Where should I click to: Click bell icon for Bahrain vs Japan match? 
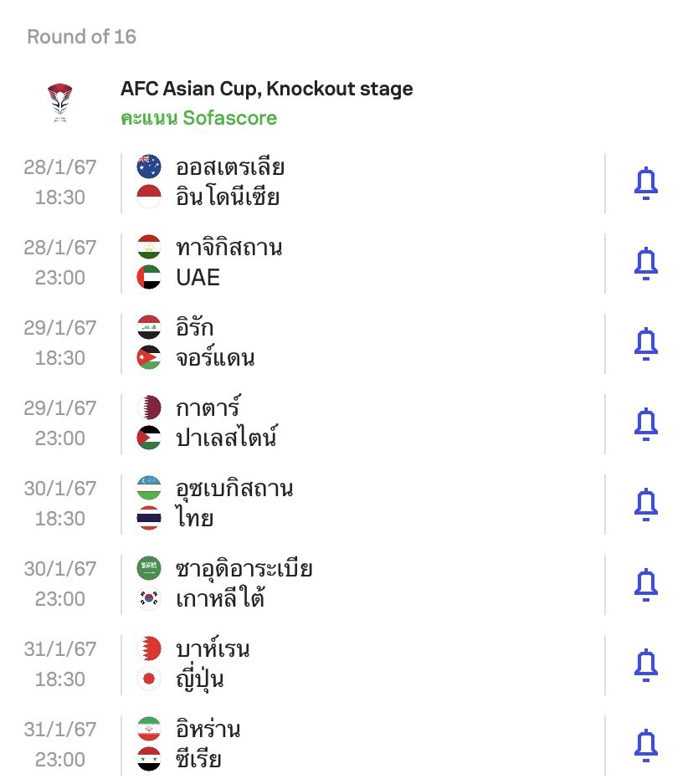[645, 665]
